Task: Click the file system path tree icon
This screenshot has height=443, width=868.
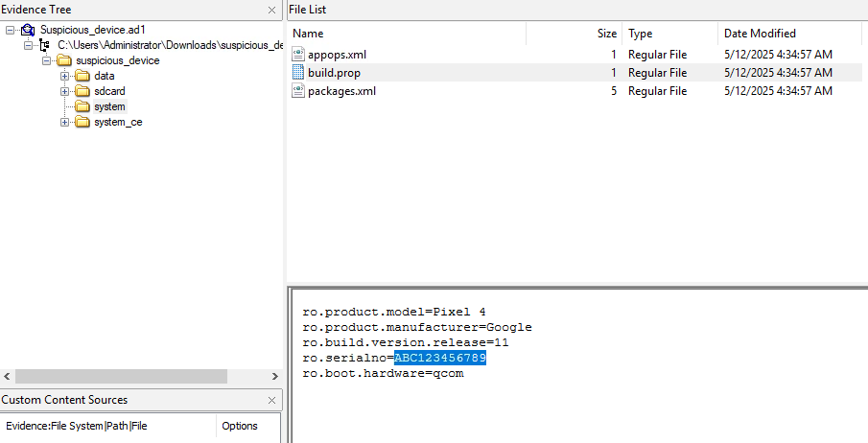Action: [x=44, y=45]
